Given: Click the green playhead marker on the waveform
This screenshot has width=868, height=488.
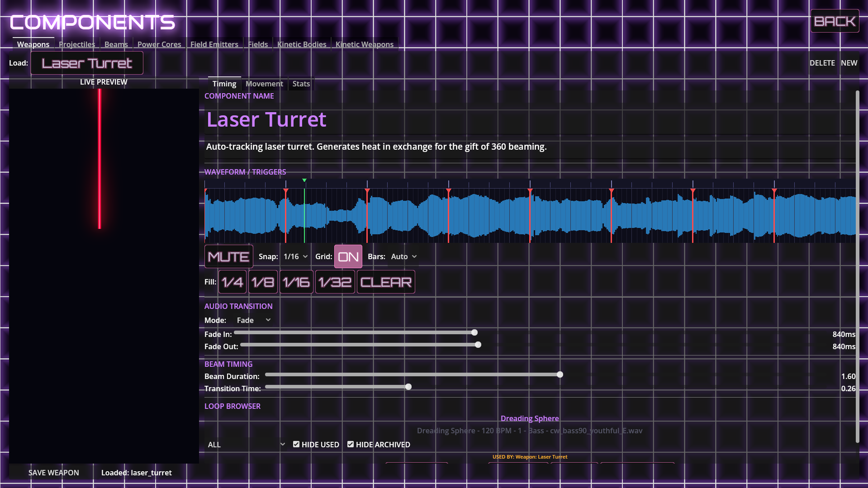Looking at the screenshot, I should (x=304, y=180).
